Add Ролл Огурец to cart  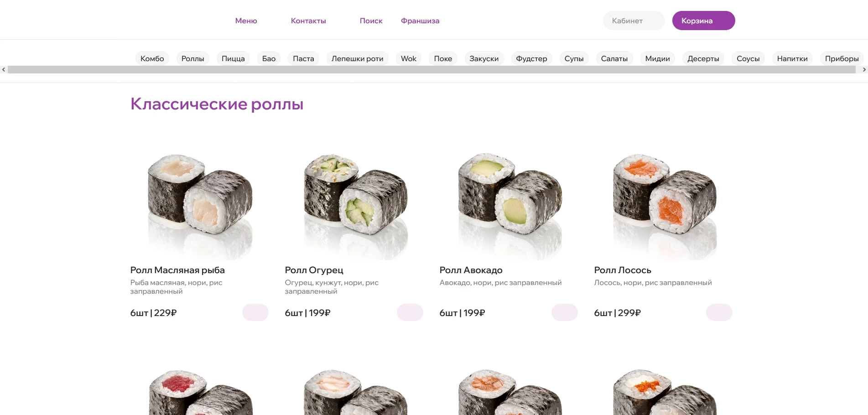(x=410, y=312)
